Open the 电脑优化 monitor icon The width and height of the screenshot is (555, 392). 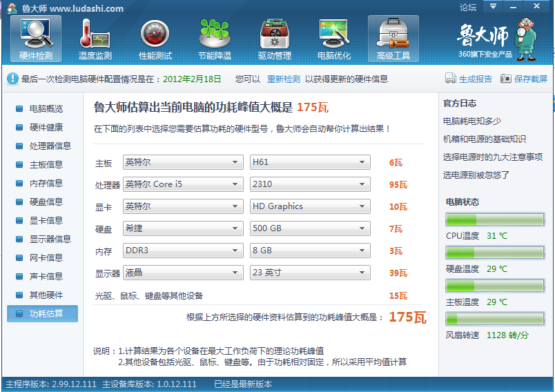[x=334, y=39]
